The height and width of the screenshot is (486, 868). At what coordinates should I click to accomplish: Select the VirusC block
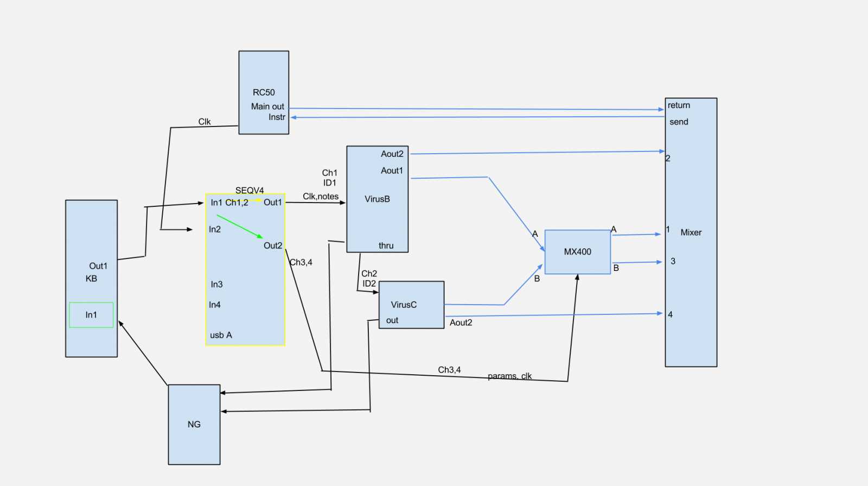[x=404, y=305]
